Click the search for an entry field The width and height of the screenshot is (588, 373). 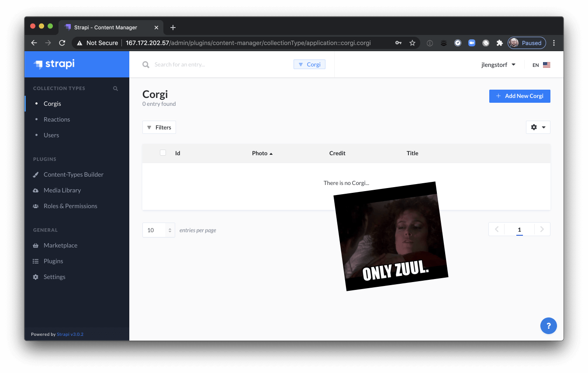pos(218,65)
